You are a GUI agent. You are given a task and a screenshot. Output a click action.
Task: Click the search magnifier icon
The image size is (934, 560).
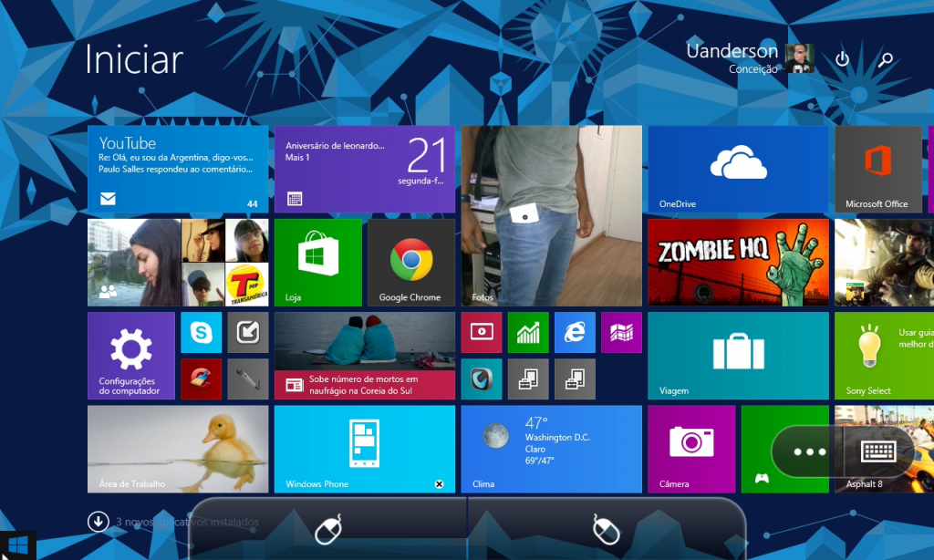(885, 60)
